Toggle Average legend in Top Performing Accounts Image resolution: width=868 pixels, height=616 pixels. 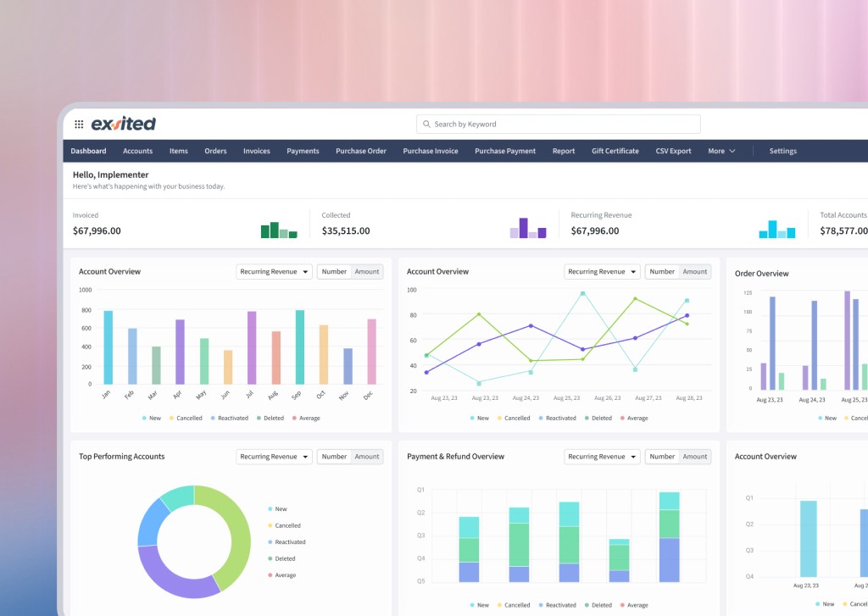point(281,575)
